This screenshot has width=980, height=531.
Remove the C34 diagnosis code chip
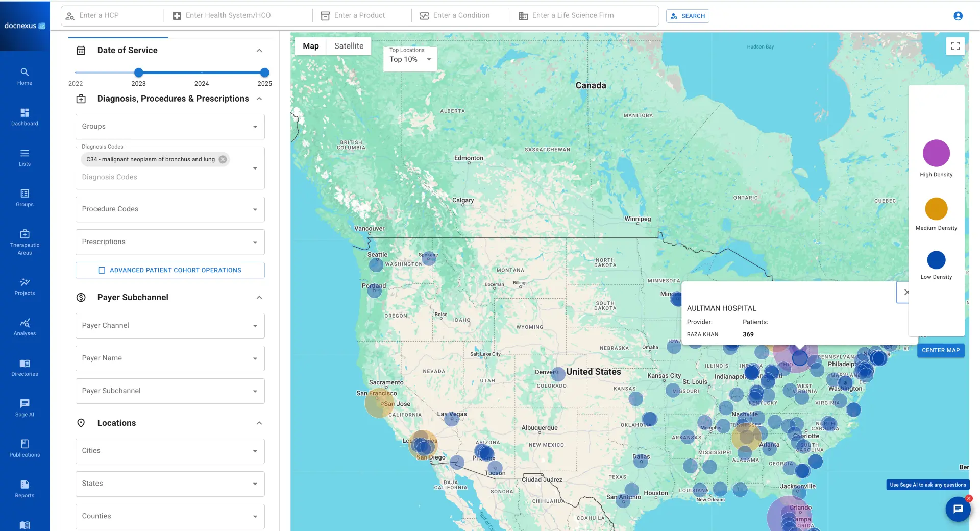point(223,159)
